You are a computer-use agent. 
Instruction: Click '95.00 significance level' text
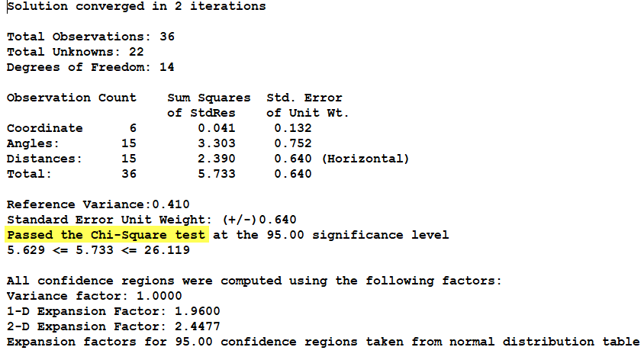point(358,235)
